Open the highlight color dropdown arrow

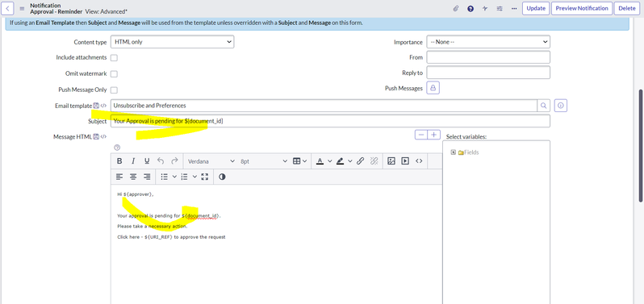[350, 161]
